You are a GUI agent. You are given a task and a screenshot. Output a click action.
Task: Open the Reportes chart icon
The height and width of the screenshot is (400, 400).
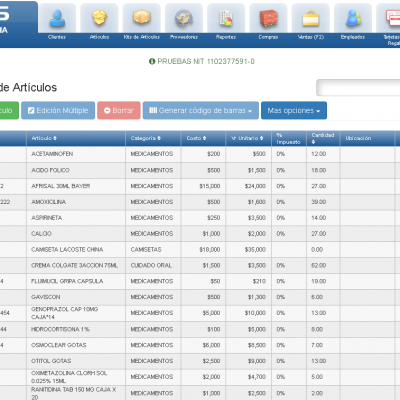(x=226, y=18)
